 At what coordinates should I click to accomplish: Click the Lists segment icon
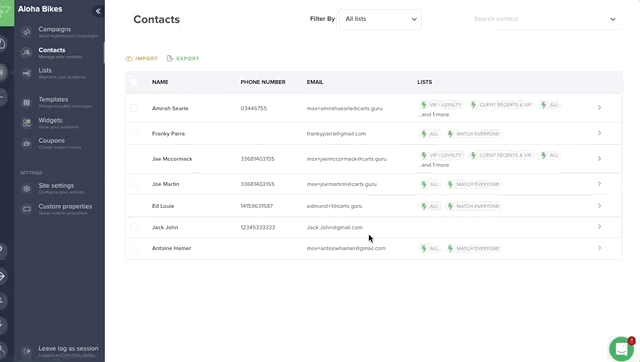pos(27,73)
